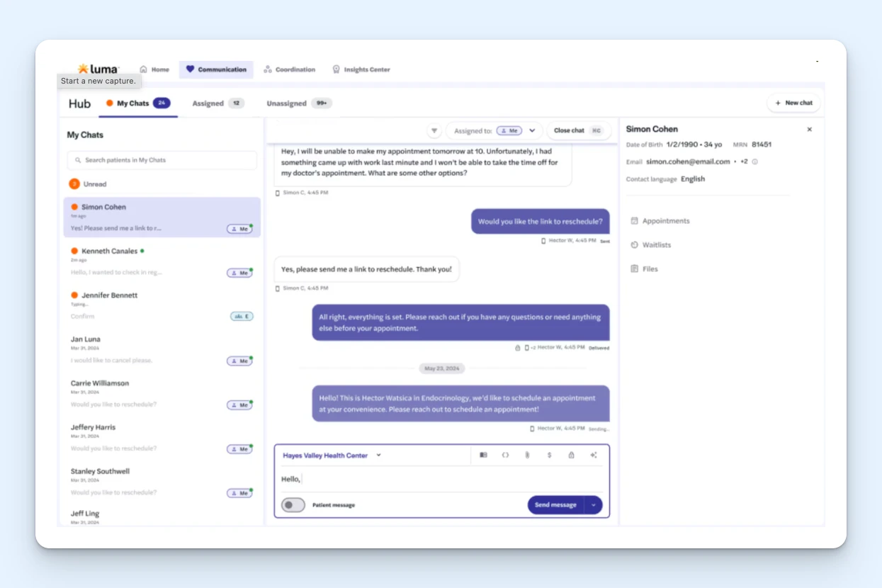Start a New chat
Image resolution: width=882 pixels, height=588 pixels.
tap(793, 103)
